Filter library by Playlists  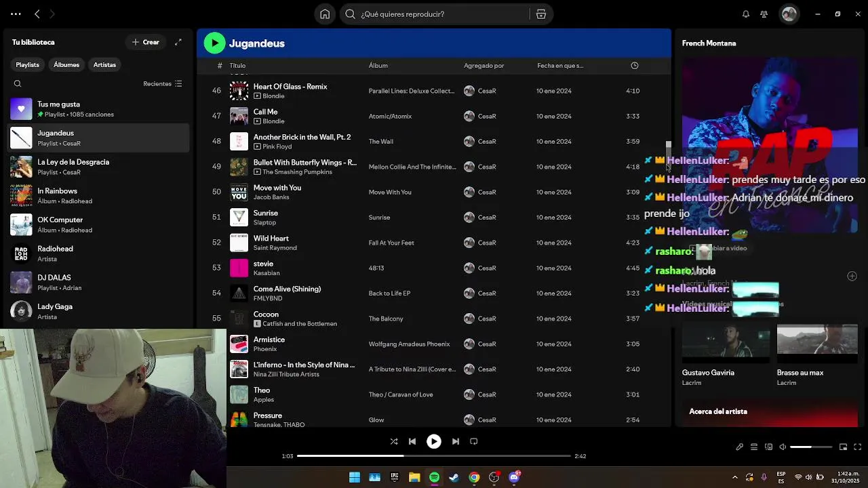tap(28, 64)
